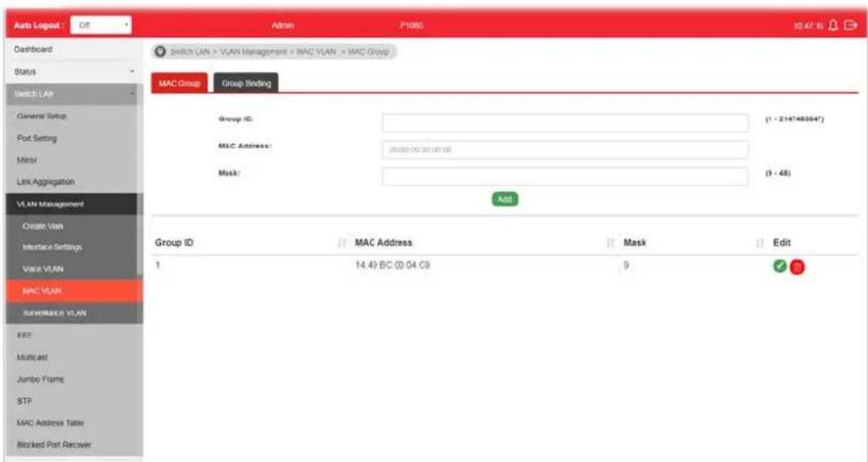Click the breadcrumb location icon

click(x=161, y=52)
